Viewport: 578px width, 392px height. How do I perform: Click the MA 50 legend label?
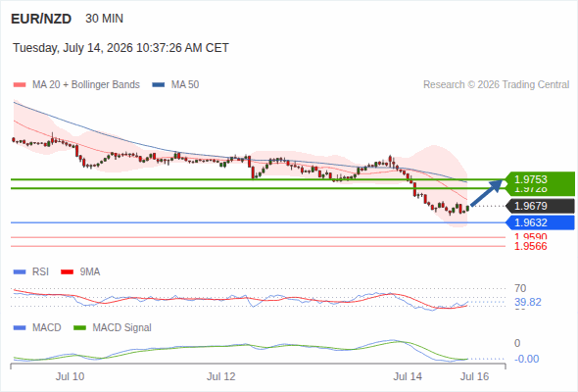click(185, 85)
